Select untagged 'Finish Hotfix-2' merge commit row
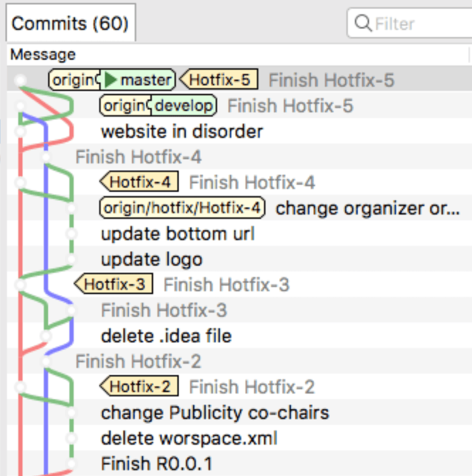 pos(138,362)
